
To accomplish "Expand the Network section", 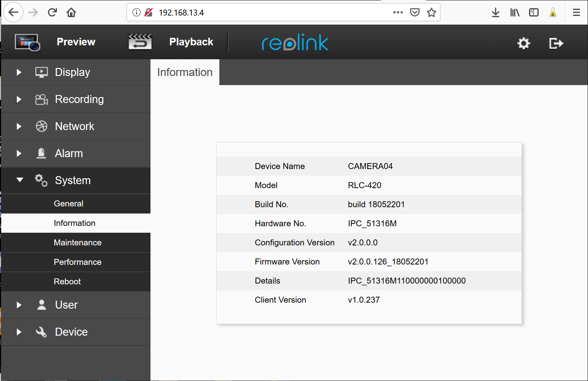I will coord(18,126).
